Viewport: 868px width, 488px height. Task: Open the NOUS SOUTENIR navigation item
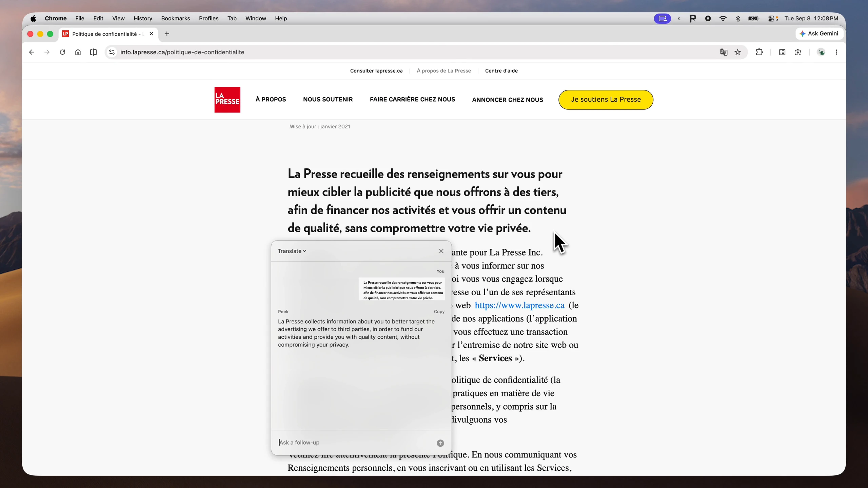(x=328, y=99)
